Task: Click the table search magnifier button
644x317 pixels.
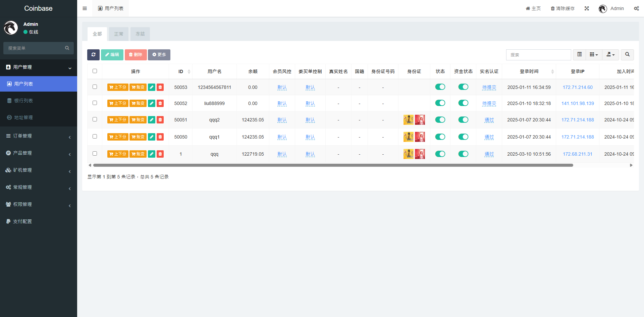Action: (627, 55)
